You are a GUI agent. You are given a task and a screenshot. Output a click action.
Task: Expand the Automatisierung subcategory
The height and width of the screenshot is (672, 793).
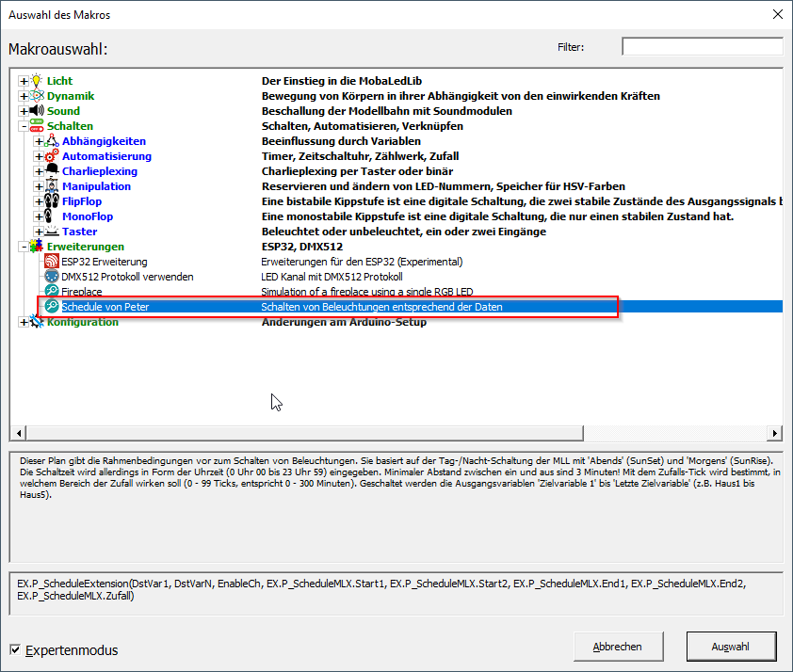39,156
